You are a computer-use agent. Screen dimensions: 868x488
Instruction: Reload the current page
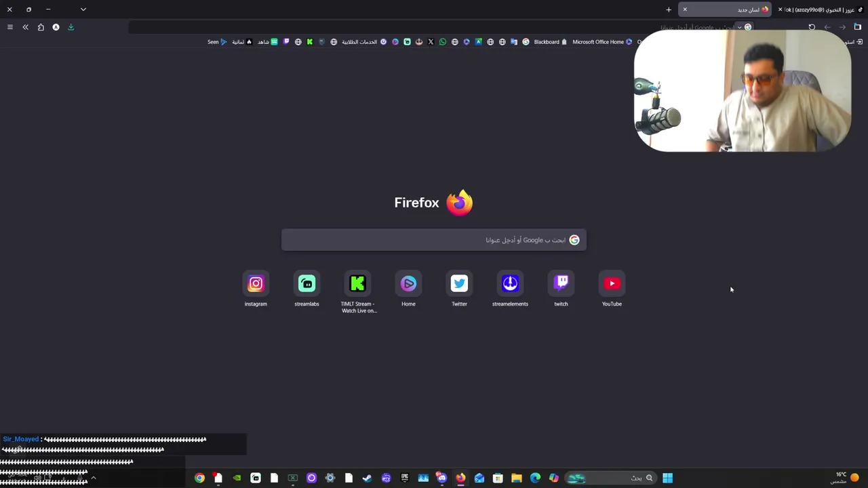pos(812,27)
